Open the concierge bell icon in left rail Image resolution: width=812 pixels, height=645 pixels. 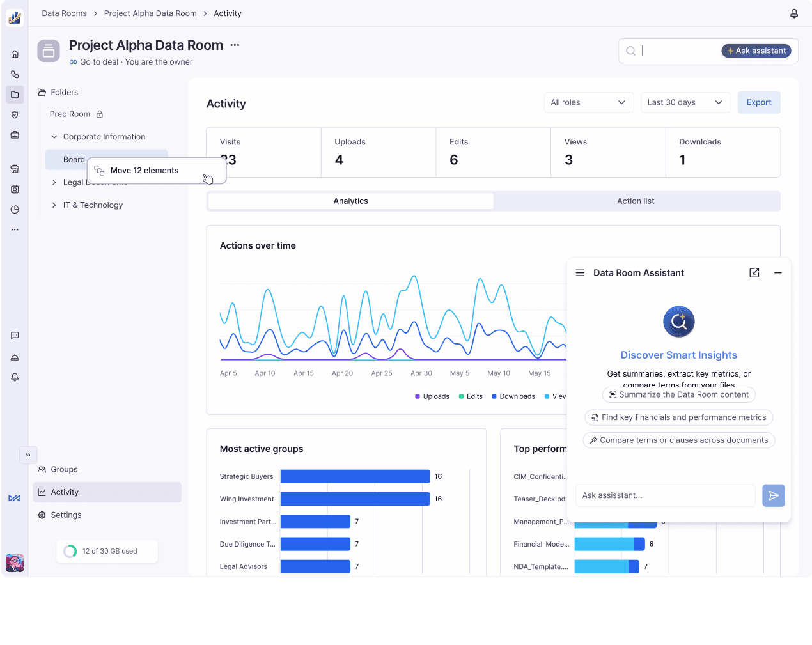click(15, 357)
